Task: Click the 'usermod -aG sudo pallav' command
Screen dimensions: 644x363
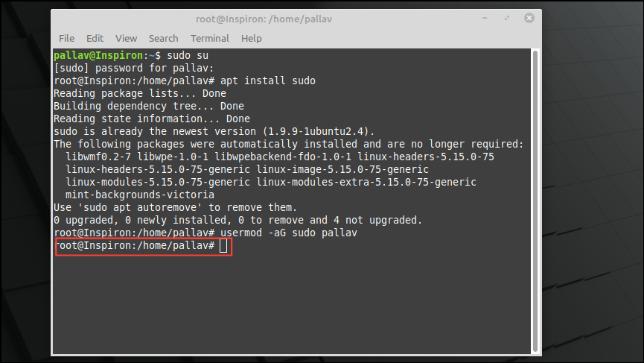Action: pos(289,233)
